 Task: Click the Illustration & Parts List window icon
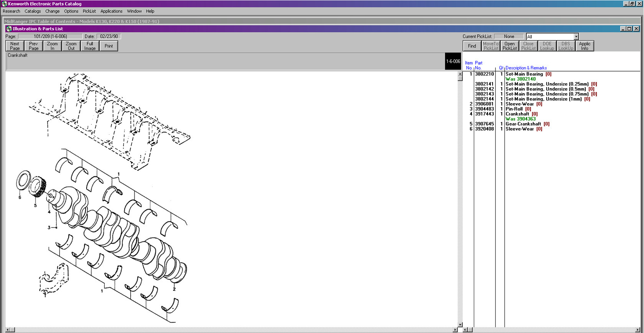(x=9, y=29)
